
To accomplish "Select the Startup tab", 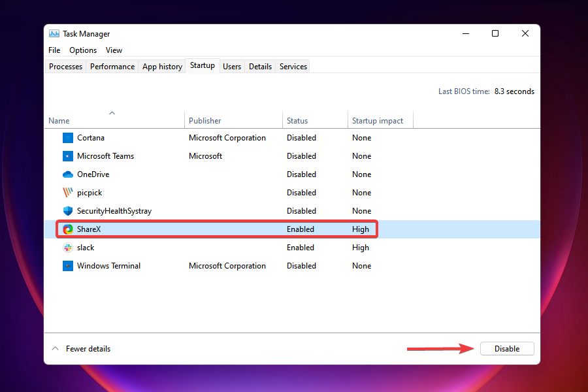I will click(x=203, y=65).
